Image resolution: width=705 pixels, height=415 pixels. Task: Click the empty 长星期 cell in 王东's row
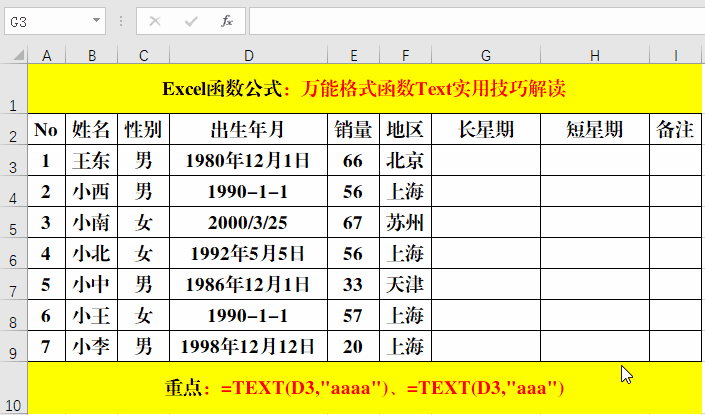(486, 160)
